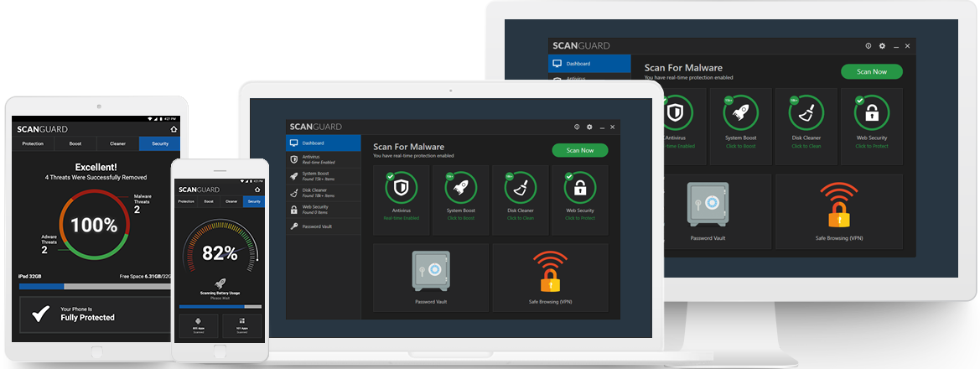The image size is (980, 369).
Task: Click the 'Click to Boost' link on the monitor
Action: pyautogui.click(x=740, y=147)
